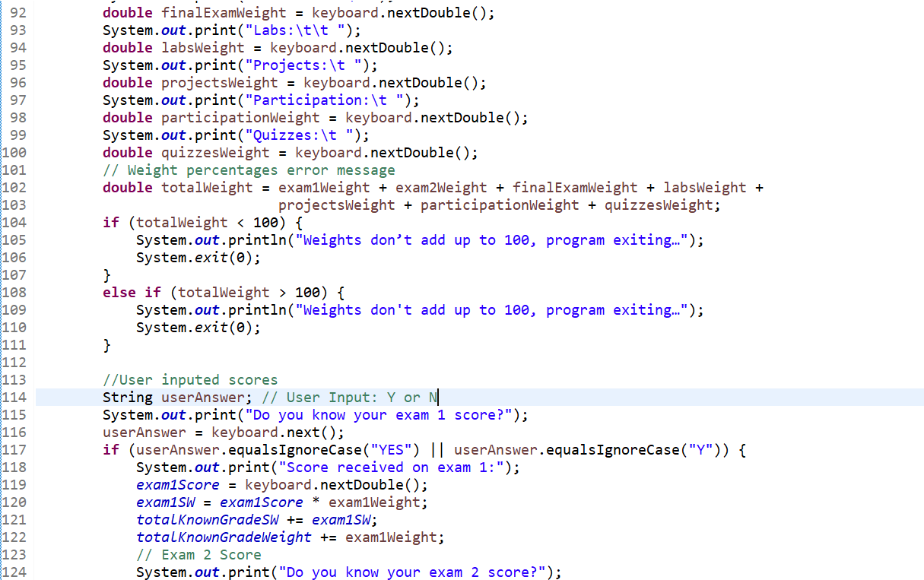Click line number 117 in the gutter

[x=16, y=449]
